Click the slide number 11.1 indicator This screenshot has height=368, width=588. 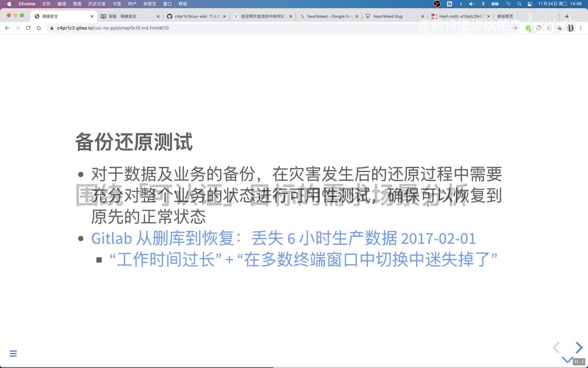click(x=579, y=362)
